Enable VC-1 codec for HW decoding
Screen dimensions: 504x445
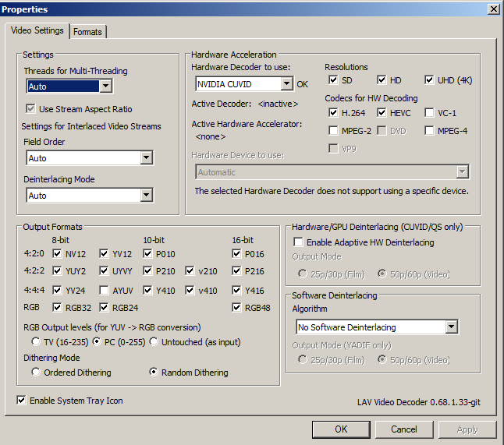tap(429, 112)
